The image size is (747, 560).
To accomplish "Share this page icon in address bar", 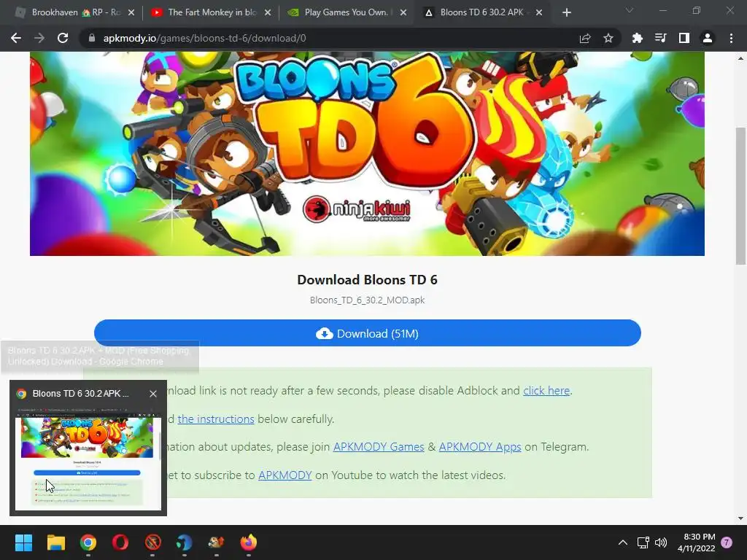I will [585, 38].
